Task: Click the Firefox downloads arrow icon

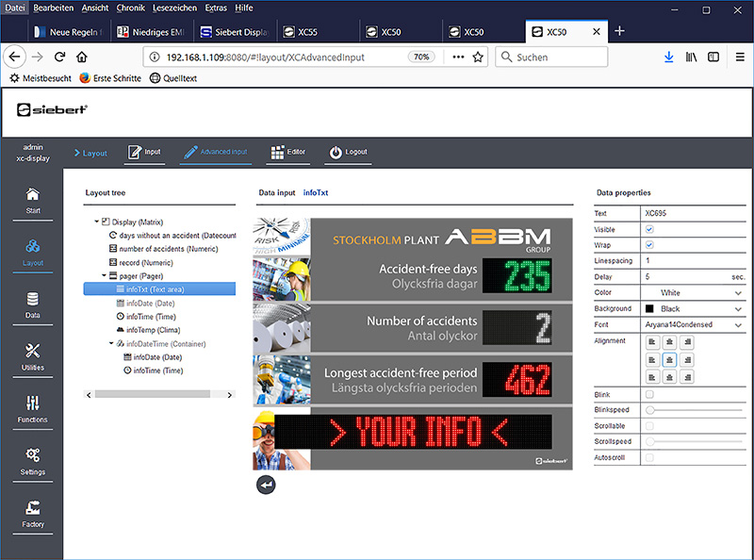Action: (x=668, y=57)
